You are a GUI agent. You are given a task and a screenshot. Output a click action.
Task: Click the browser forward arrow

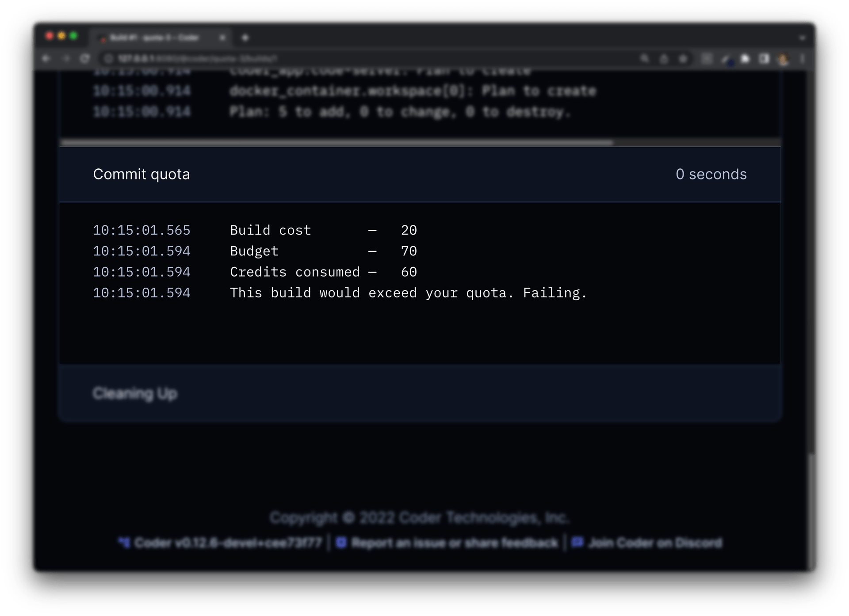pos(66,59)
